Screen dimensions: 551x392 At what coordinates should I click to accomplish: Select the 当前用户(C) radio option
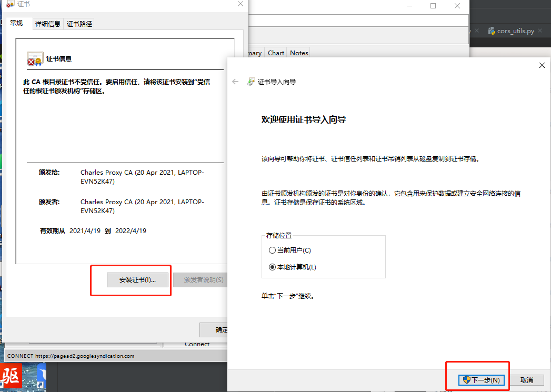click(x=290, y=250)
